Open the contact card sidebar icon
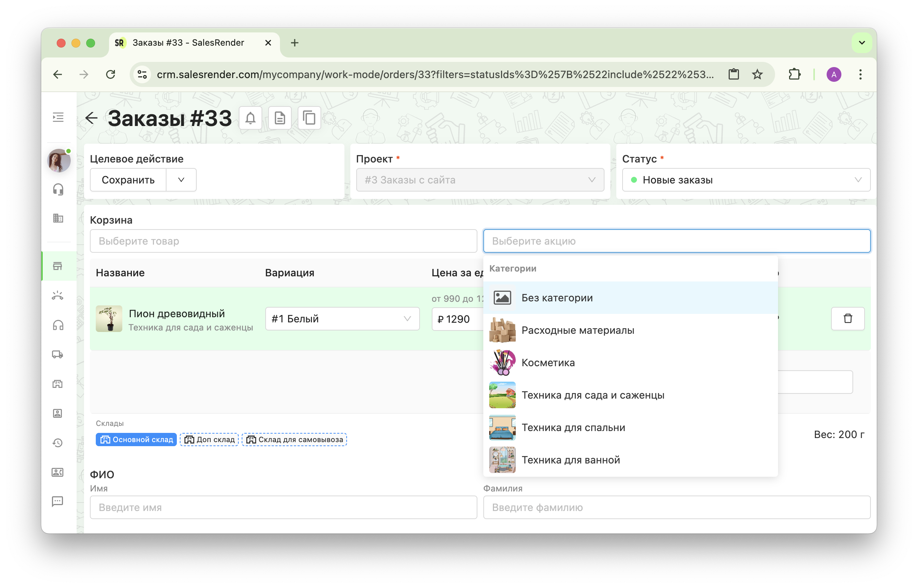 pyautogui.click(x=58, y=472)
